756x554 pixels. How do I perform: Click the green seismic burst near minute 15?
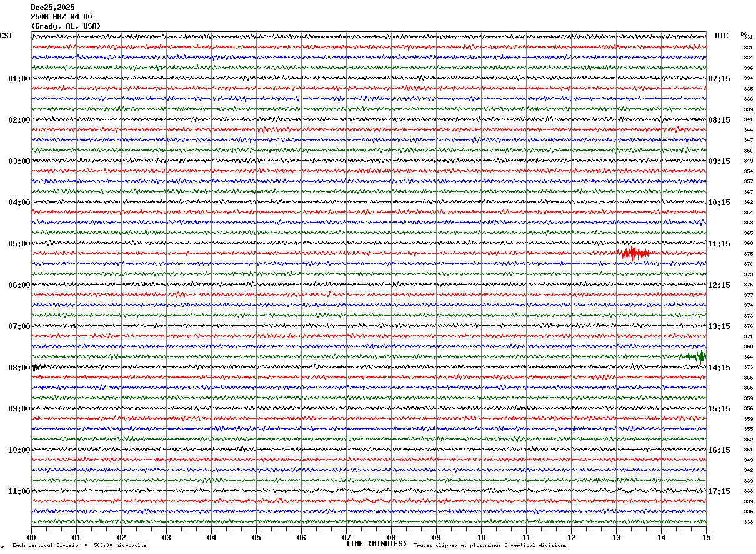696,356
